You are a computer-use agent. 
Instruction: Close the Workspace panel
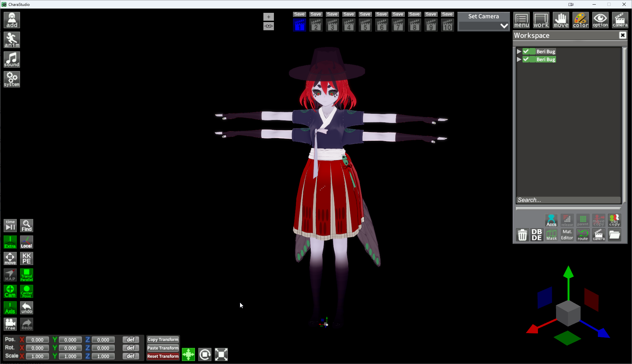622,36
